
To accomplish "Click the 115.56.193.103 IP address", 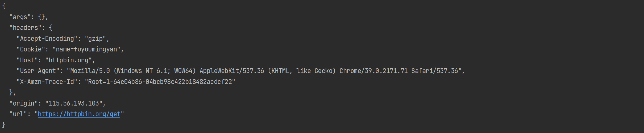I will [x=74, y=103].
